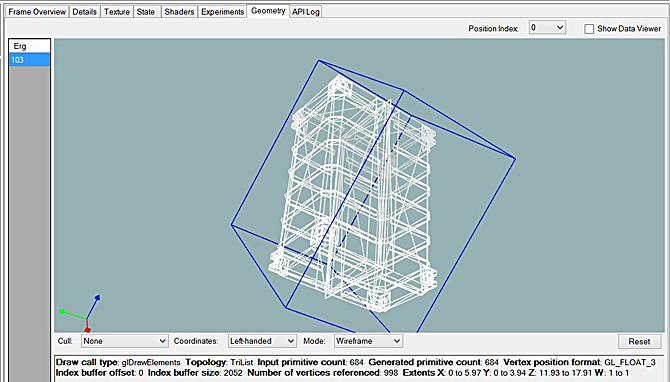This screenshot has width=670, height=382.
Task: Click the Index buffer size 2052 value
Action: (x=232, y=373)
